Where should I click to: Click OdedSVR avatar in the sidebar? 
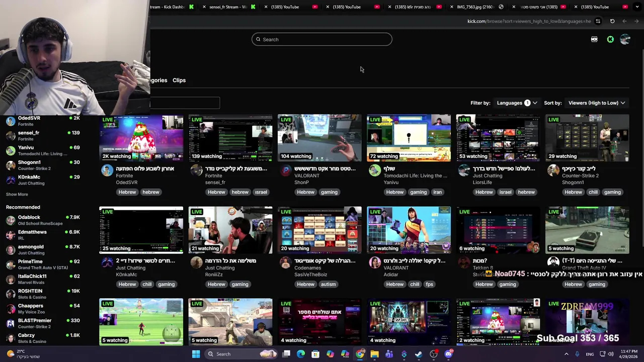pyautogui.click(x=10, y=121)
